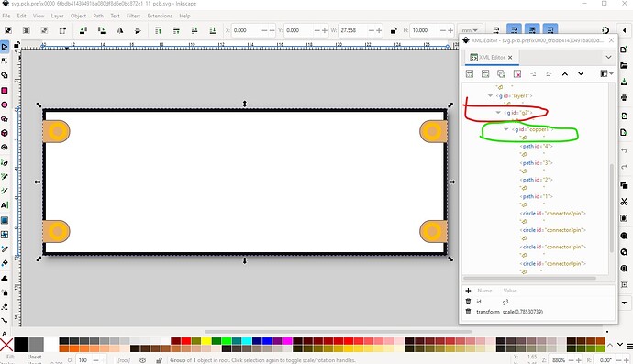Raise selection to top using the toolbar icon

[x=158, y=30]
